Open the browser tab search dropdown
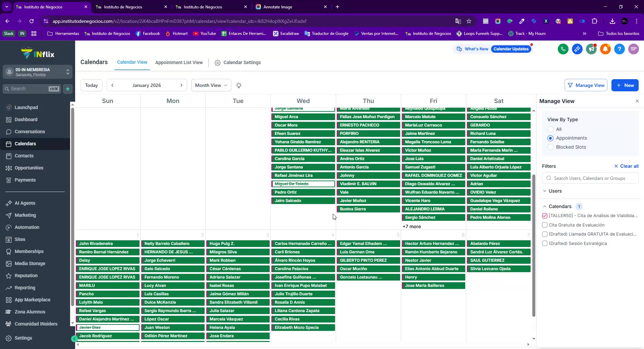644x349 pixels. [7, 7]
